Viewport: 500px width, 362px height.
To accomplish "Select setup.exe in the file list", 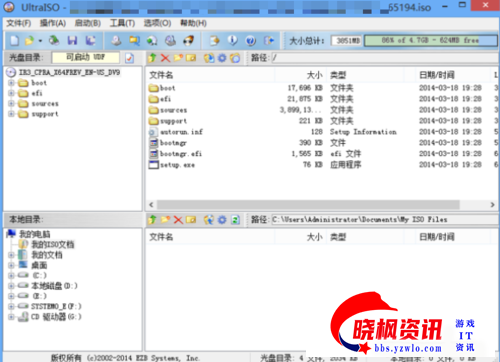I will coord(177,165).
